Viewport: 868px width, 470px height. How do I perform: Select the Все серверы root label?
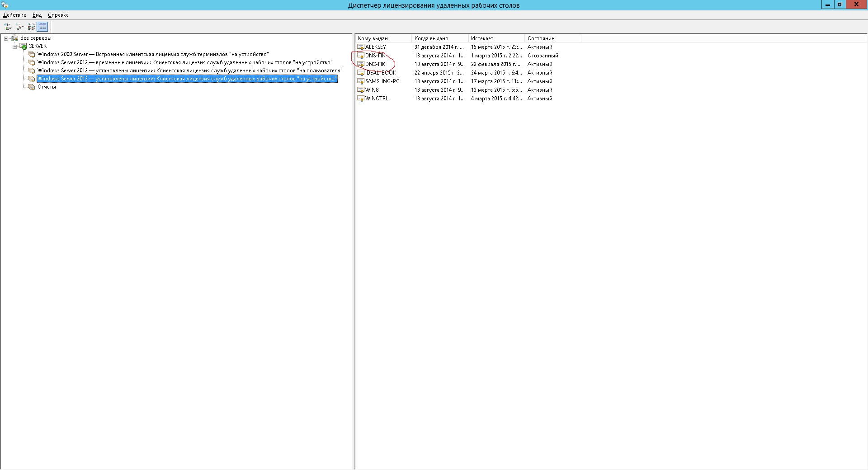(36, 38)
